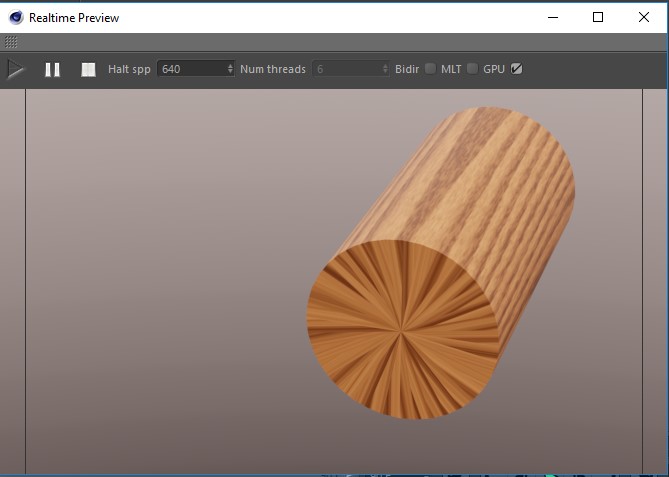Screen dimensions: 669x477
Task: Click the Halt spp stepper arrows
Action: click(x=231, y=69)
